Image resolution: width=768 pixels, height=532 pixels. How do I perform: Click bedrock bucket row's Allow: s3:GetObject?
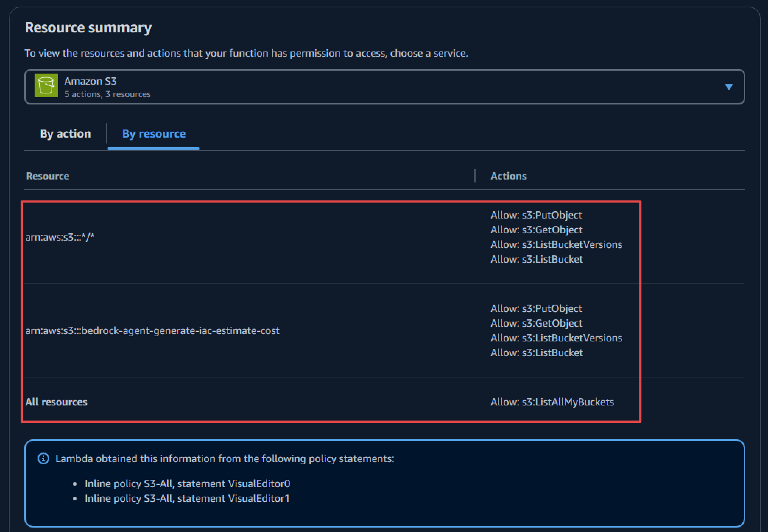pos(536,323)
